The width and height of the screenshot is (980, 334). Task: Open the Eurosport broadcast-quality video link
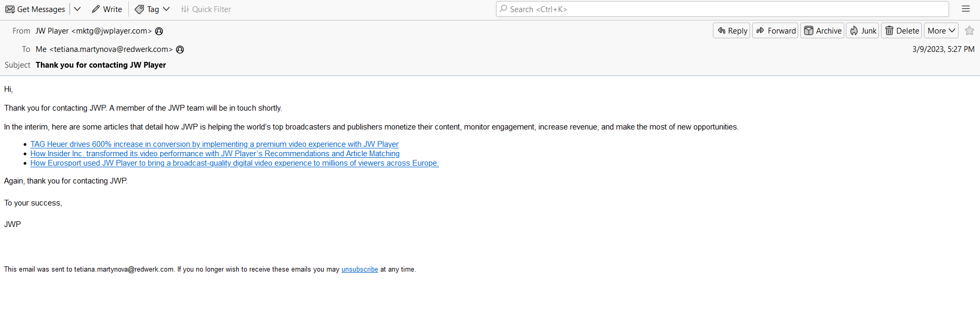tap(235, 163)
